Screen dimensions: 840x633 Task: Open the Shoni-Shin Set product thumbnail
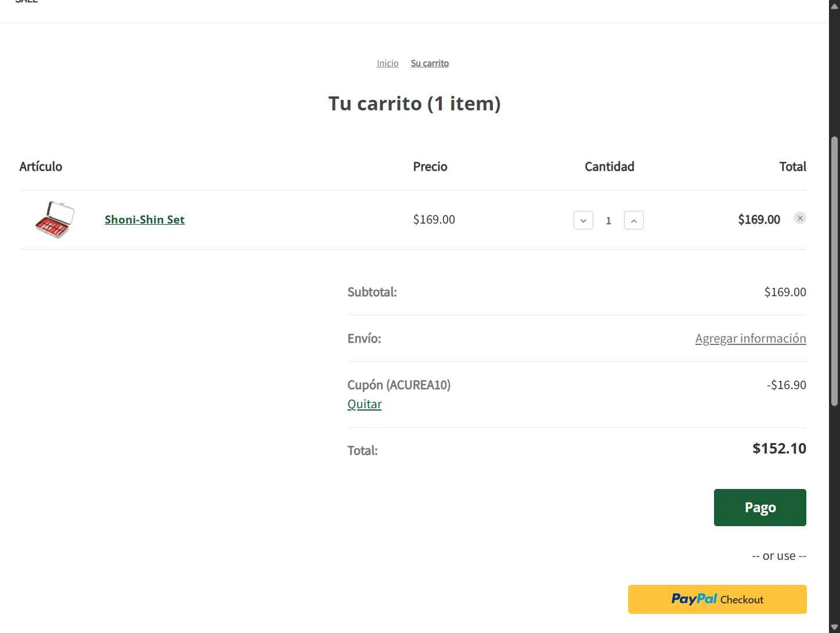[55, 220]
